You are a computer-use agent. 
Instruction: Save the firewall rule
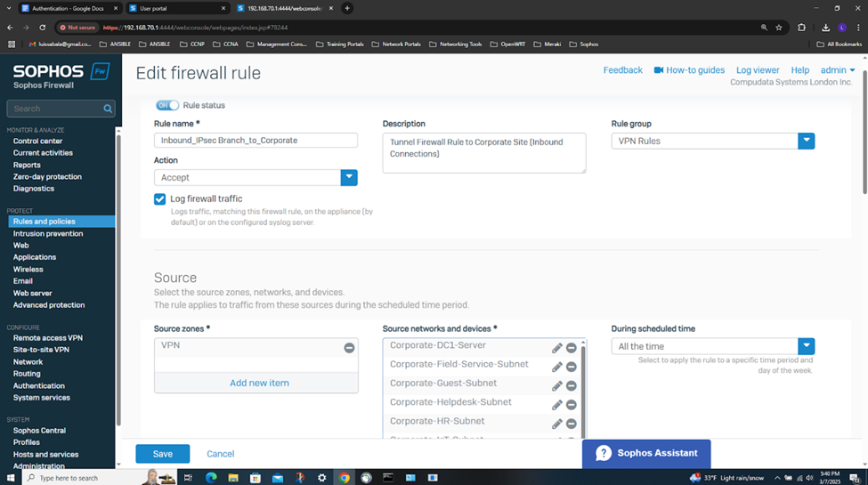pyautogui.click(x=163, y=454)
